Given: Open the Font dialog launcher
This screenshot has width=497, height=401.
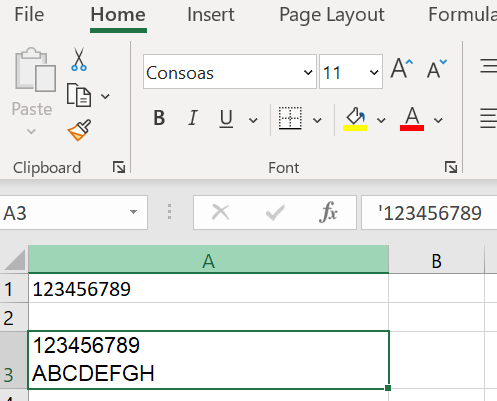Looking at the screenshot, I should click(451, 167).
